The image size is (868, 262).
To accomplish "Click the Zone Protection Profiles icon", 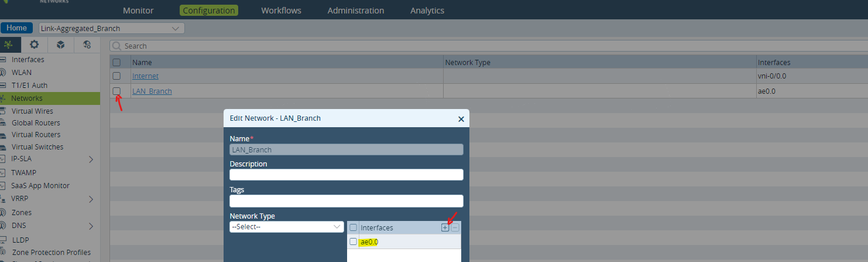I will coord(3,253).
